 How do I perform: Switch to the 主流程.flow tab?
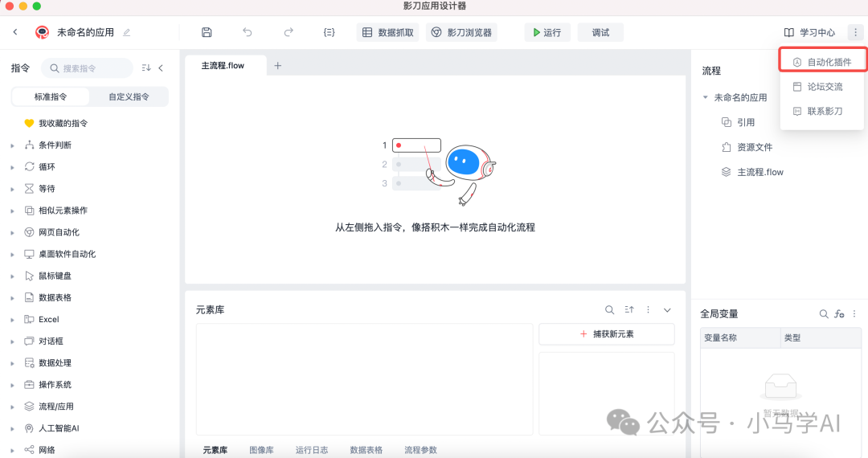[225, 65]
